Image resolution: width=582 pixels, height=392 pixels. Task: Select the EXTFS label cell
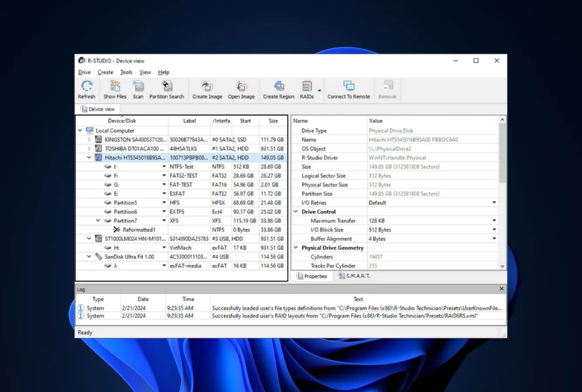click(189, 212)
